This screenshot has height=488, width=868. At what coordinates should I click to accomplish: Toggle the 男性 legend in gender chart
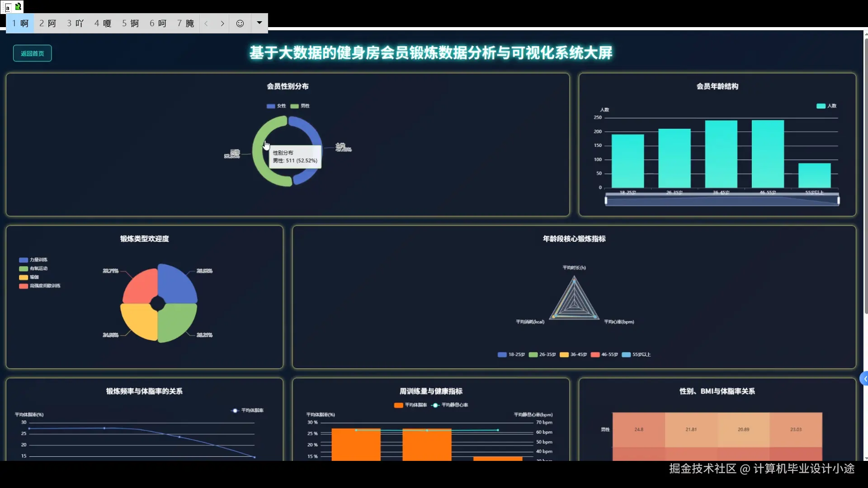point(300,106)
